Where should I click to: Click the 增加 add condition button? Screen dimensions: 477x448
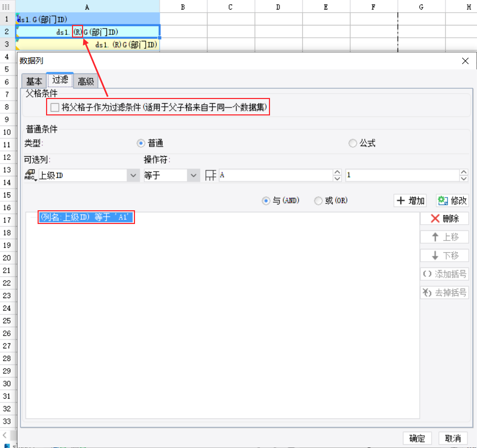pyautogui.click(x=410, y=201)
